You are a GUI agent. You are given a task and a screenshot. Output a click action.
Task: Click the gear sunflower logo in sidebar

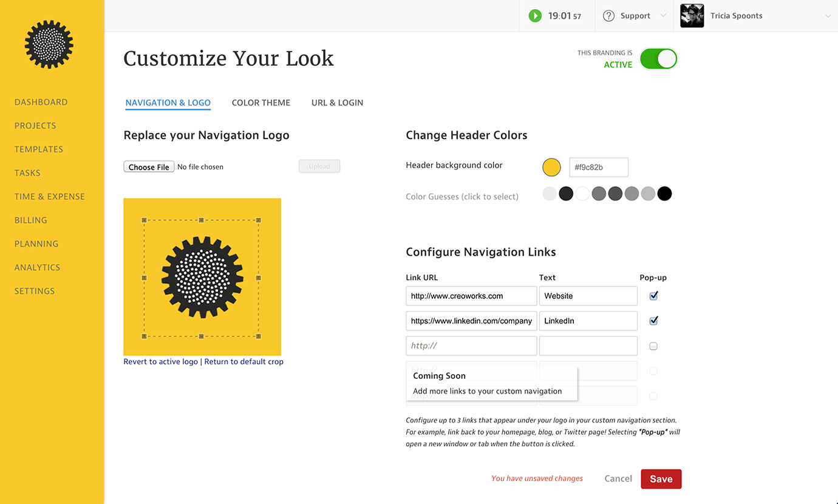(x=49, y=44)
